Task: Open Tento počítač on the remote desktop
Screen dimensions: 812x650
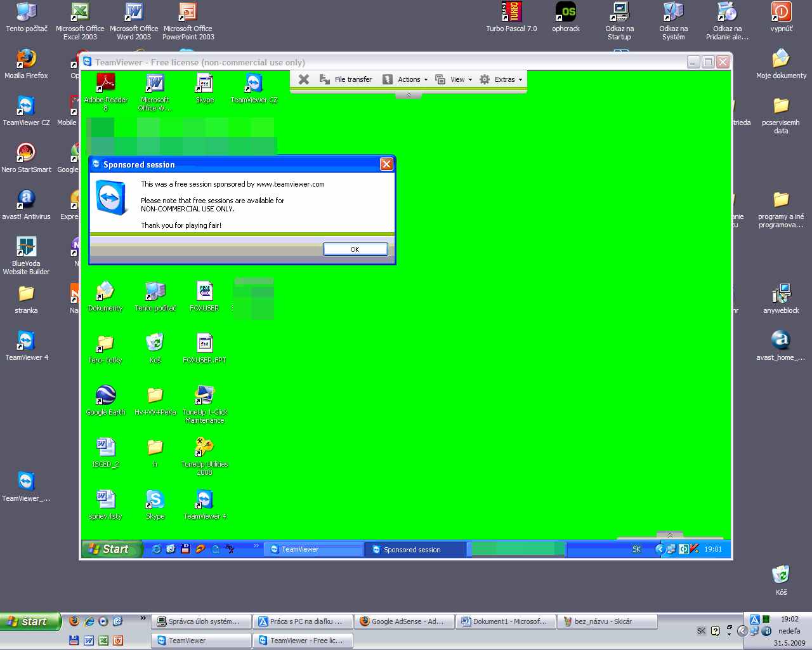Action: tap(155, 296)
